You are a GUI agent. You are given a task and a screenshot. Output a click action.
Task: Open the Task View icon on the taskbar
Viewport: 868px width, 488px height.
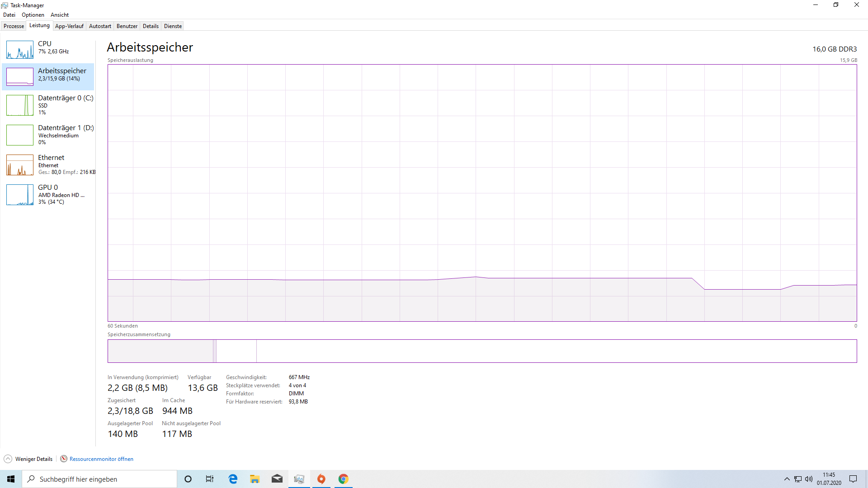click(x=210, y=479)
